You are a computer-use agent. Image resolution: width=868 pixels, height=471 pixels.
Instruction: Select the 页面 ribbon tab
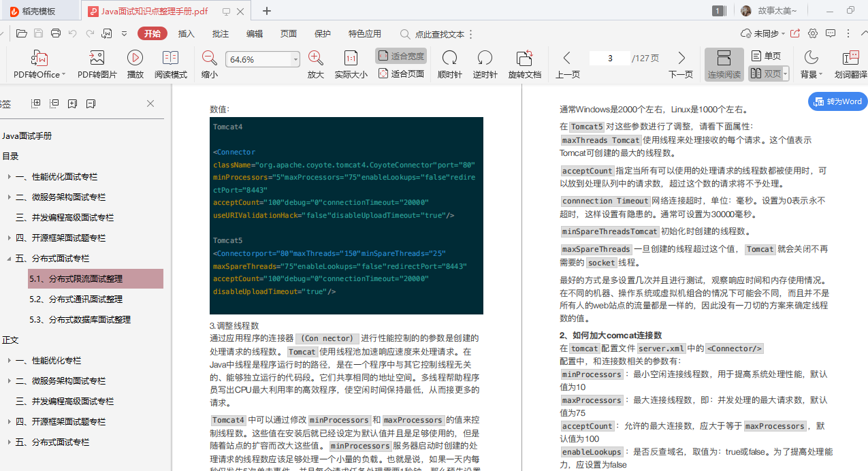(289, 34)
